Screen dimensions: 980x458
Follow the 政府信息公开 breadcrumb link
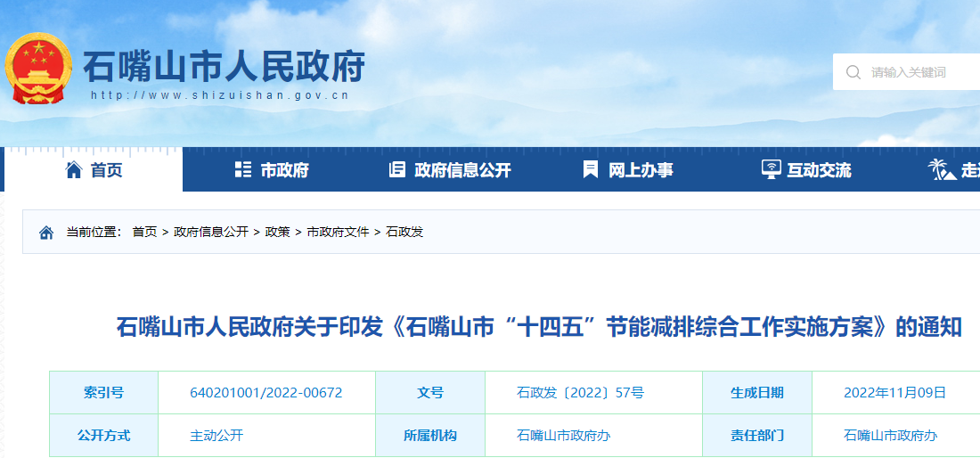(211, 232)
